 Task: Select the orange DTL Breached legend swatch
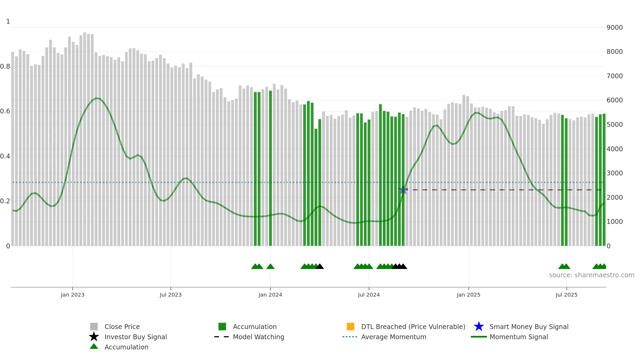[x=350, y=327]
